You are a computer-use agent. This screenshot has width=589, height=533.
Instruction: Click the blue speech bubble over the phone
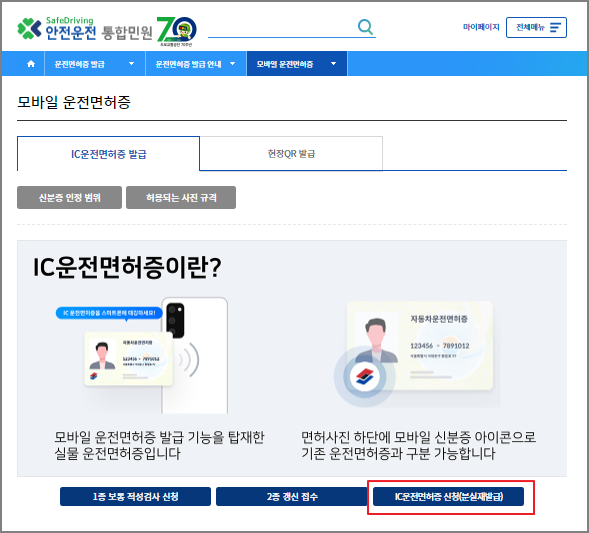coord(109,313)
